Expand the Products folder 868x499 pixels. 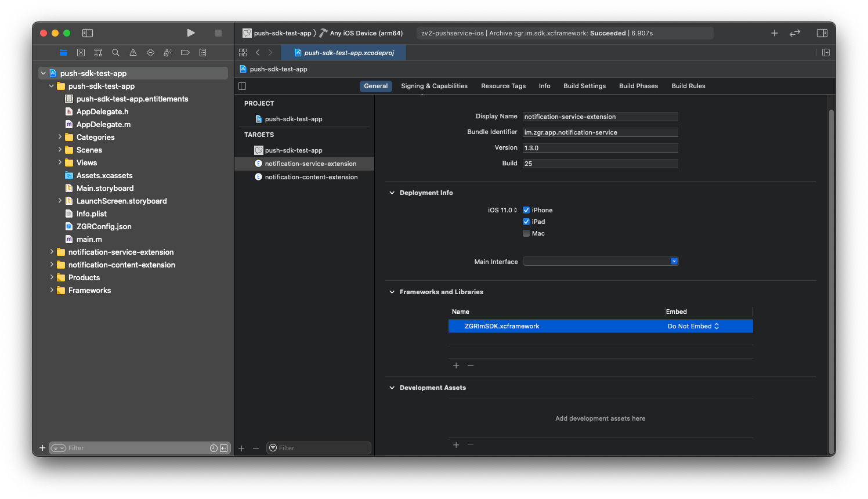(x=52, y=277)
